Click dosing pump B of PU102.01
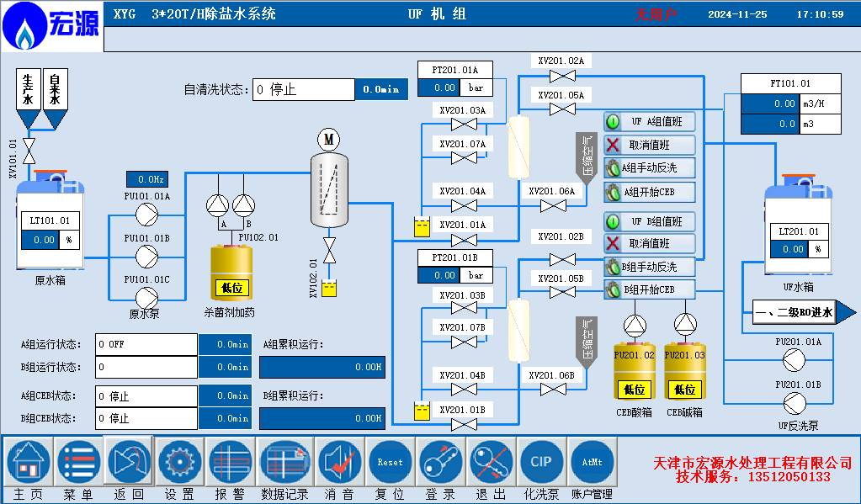Image resolution: width=861 pixels, height=504 pixels. pyautogui.click(x=243, y=205)
